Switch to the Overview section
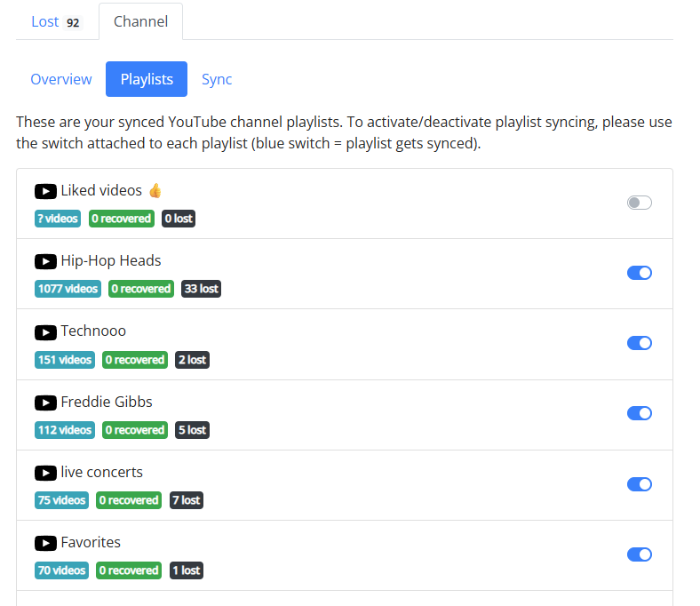700x606 pixels. point(61,79)
